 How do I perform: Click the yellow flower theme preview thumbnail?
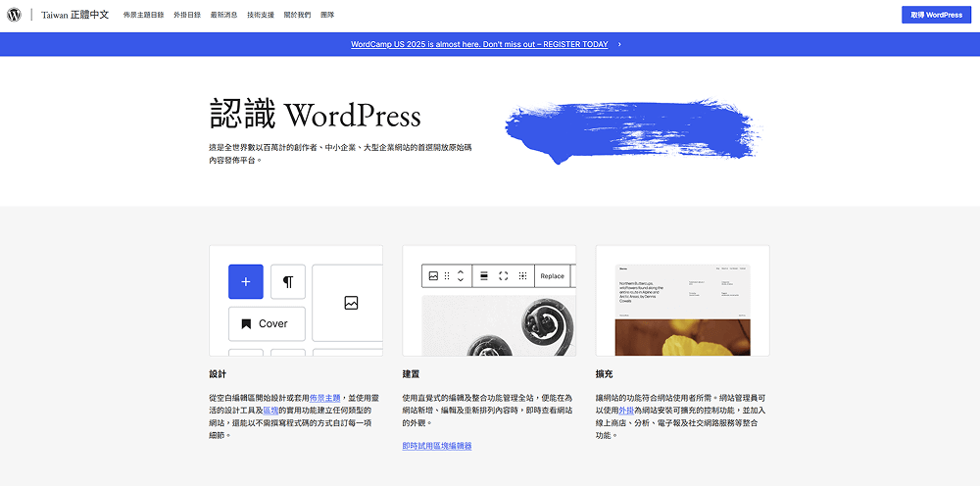tap(682, 310)
